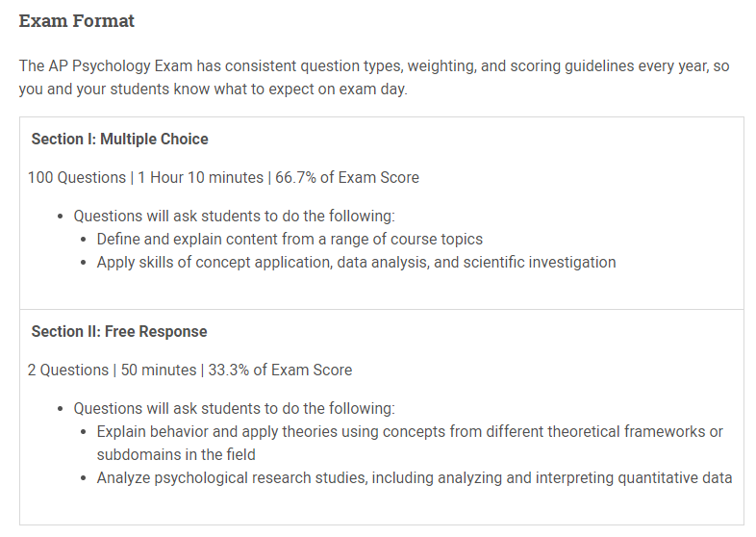Click first 'Questions will ask students' line in Section I
Viewport: 756px width, 537px height.
pyautogui.click(x=234, y=216)
